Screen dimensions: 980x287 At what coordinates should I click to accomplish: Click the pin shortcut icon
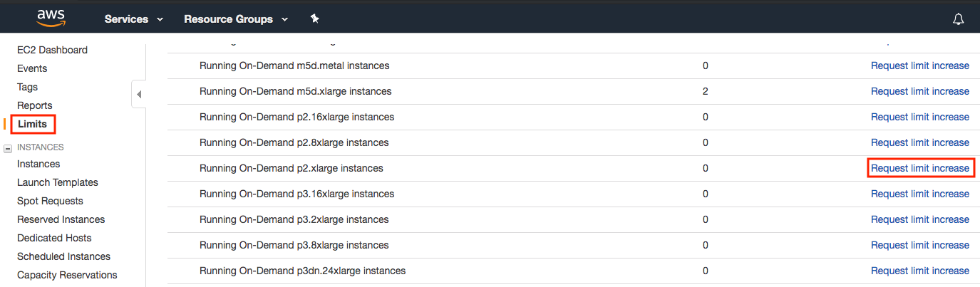point(314,19)
